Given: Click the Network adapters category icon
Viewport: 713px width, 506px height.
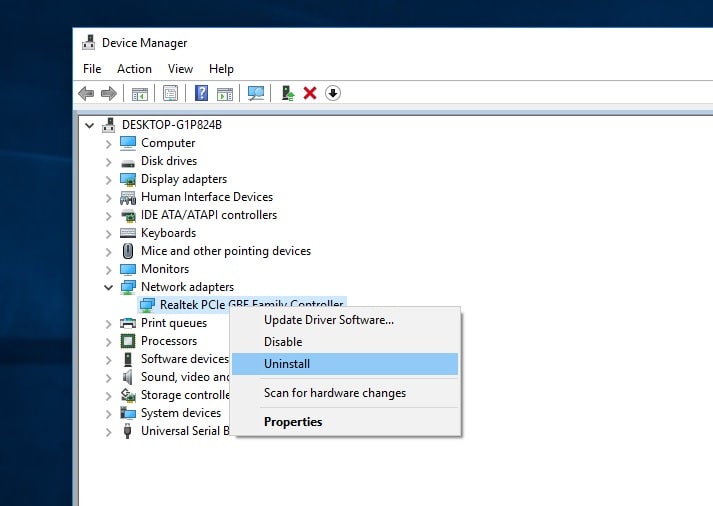Looking at the screenshot, I should point(128,287).
